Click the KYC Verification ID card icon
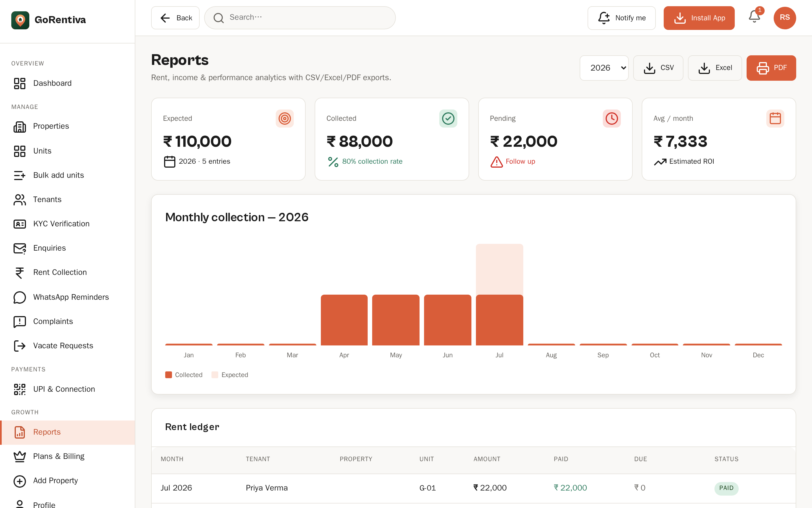The image size is (812, 508). [19, 224]
